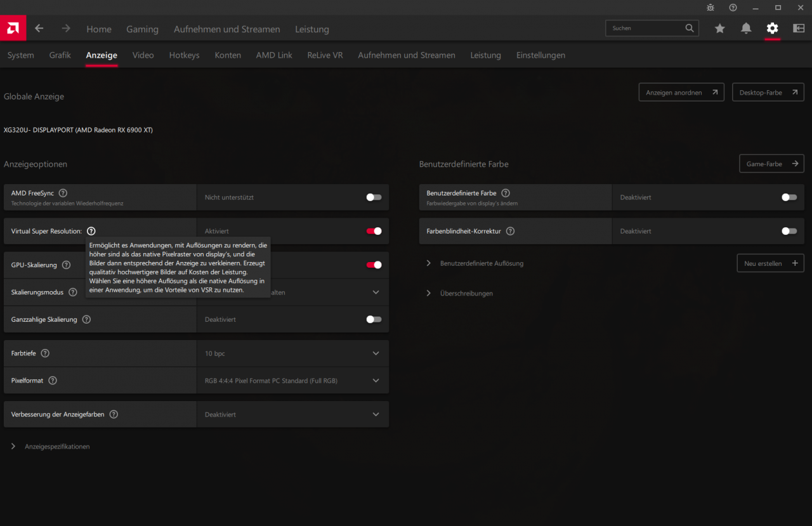Image resolution: width=812 pixels, height=526 pixels.
Task: Click the search magnifier icon
Action: coord(690,28)
